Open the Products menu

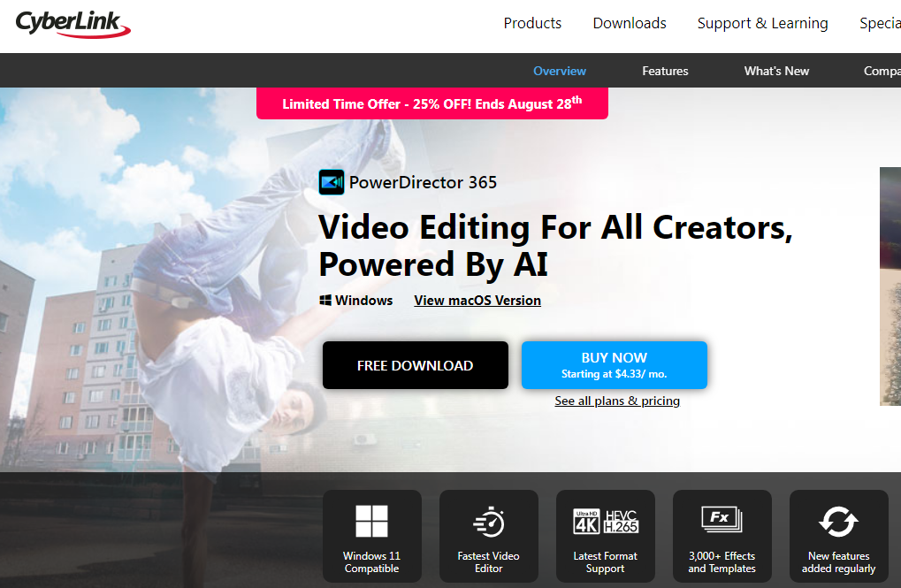click(532, 24)
